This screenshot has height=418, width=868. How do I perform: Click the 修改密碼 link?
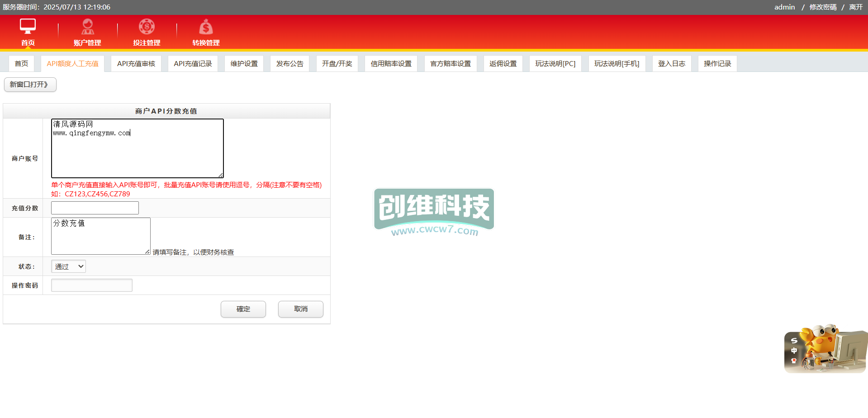tap(823, 7)
